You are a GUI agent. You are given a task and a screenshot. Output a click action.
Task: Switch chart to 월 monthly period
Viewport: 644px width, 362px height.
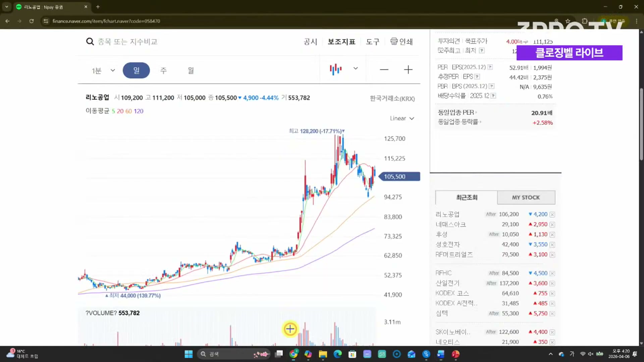tap(191, 70)
